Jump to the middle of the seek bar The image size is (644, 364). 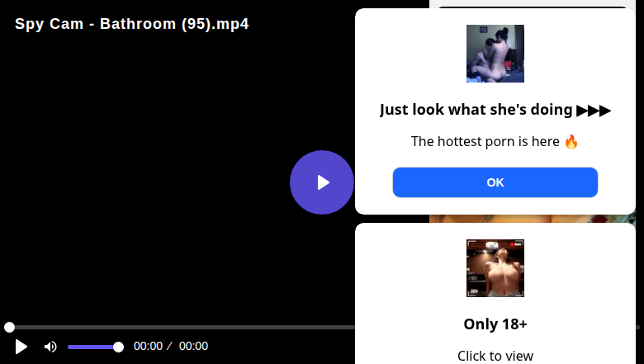[322, 327]
